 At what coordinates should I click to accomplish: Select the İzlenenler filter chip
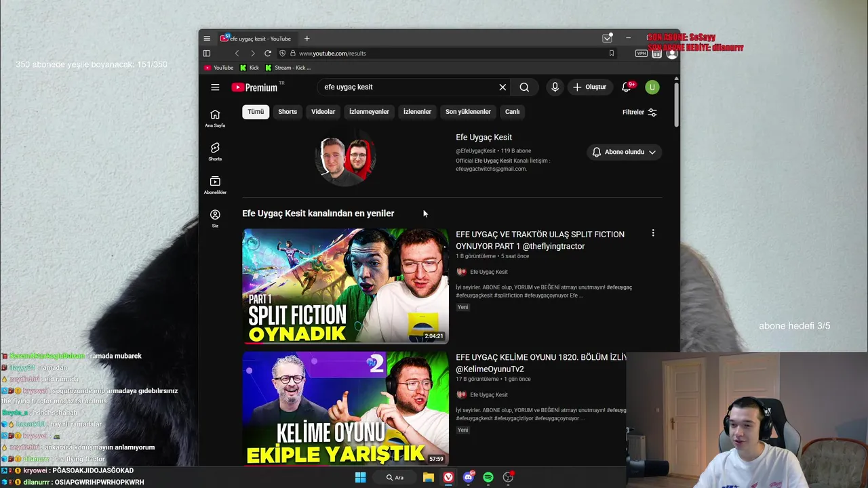pyautogui.click(x=417, y=112)
